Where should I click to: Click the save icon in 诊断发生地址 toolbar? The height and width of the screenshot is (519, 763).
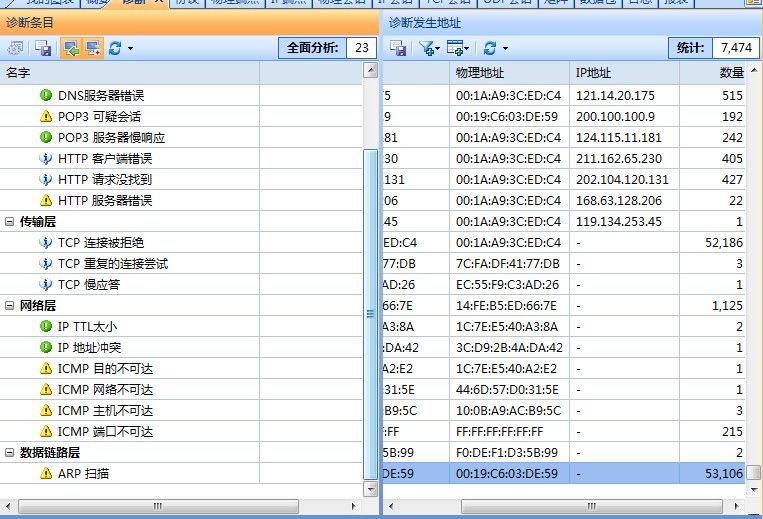398,48
